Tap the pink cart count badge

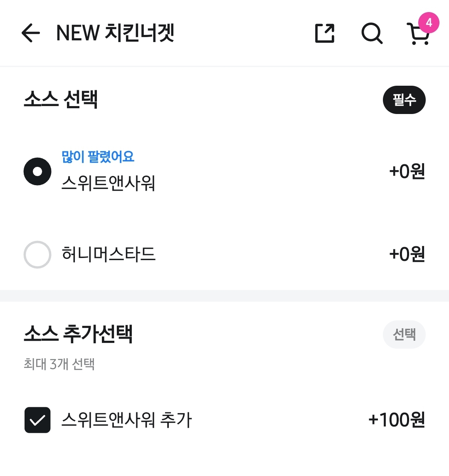click(x=429, y=22)
